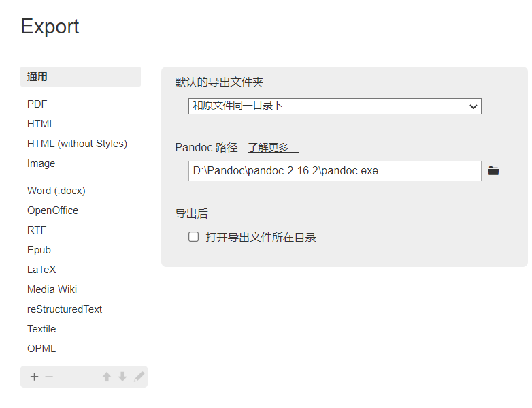The height and width of the screenshot is (408, 532).
Task: Click the minus icon to remove export format
Action: click(x=49, y=377)
